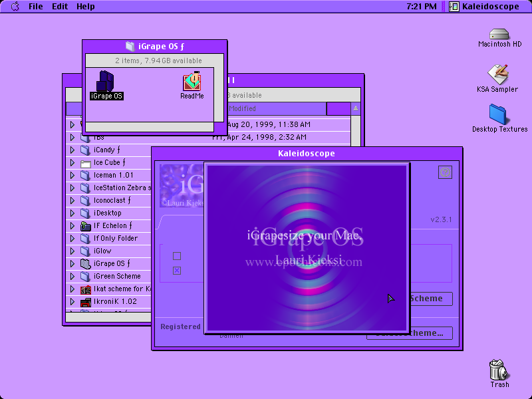Click the Scheme button without an ellipsis

click(x=432, y=299)
